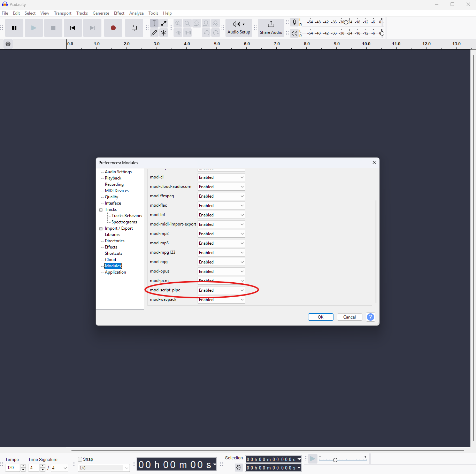The width and height of the screenshot is (476, 474).
Task: Open the Transport menu
Action: click(x=62, y=13)
